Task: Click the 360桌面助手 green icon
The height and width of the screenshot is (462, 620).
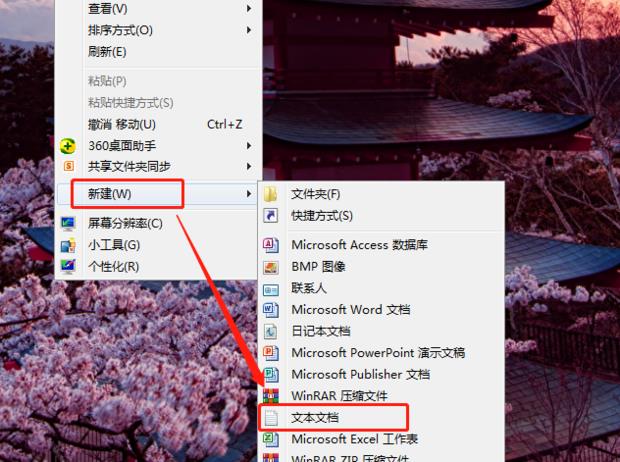Action: click(x=68, y=146)
